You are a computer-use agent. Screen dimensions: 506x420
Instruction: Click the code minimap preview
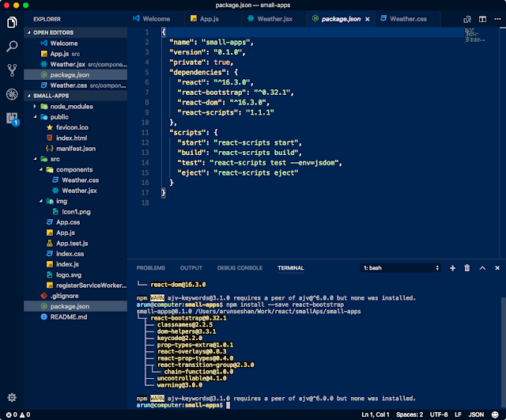click(474, 36)
